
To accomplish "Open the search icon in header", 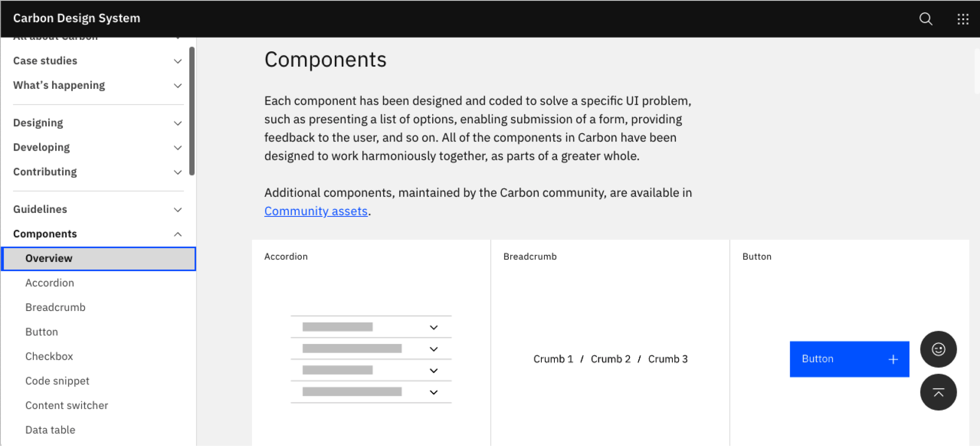I will [x=926, y=19].
